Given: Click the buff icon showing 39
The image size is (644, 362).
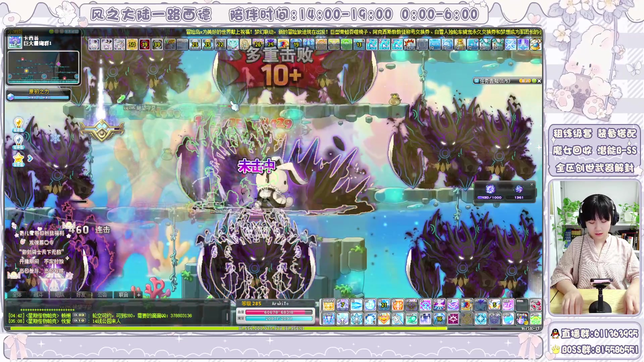Looking at the screenshot, I should pyautogui.click(x=157, y=44).
